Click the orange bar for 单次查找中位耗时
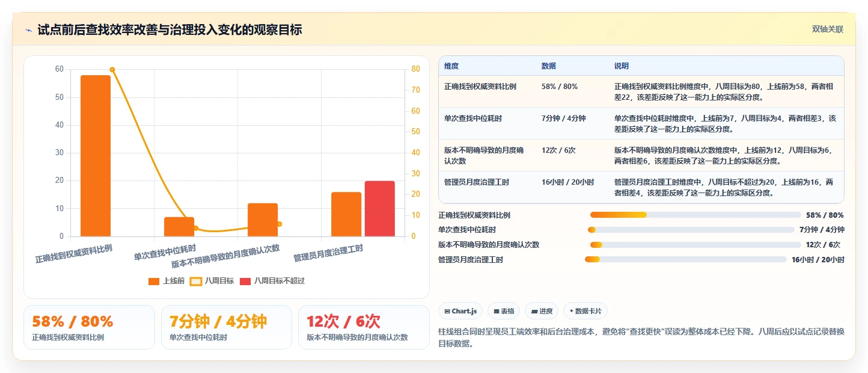This screenshot has height=373, width=868. [179, 227]
